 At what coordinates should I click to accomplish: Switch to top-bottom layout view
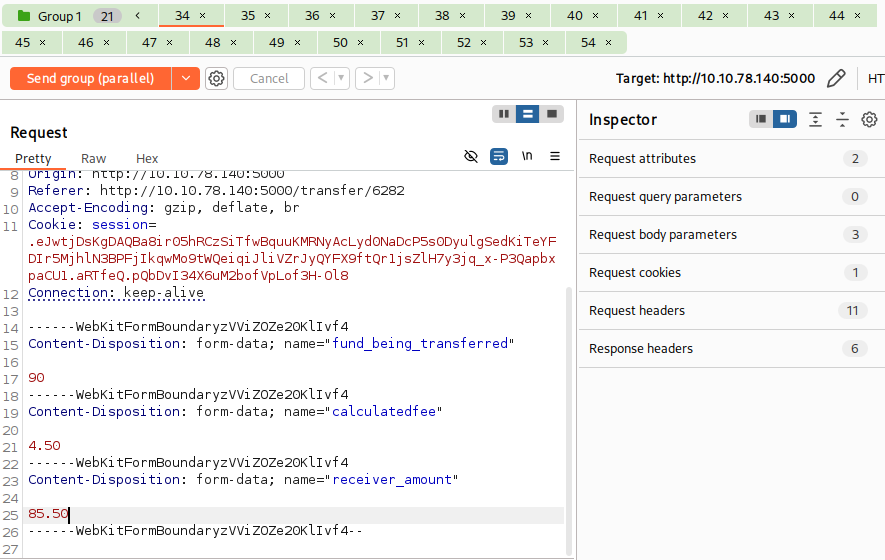[528, 114]
